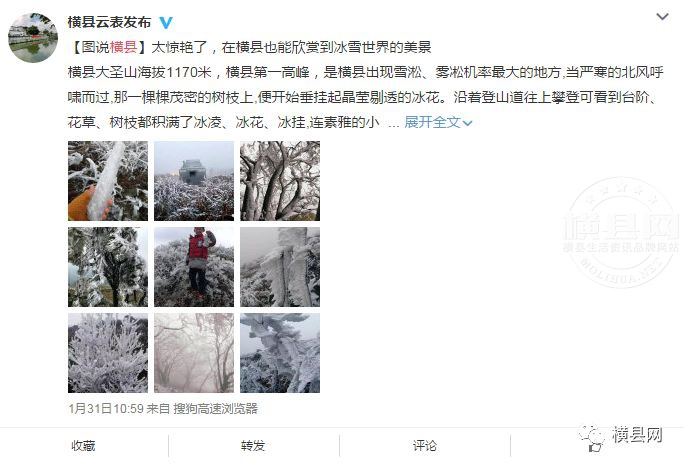The image size is (684, 464).
Task: Click the 1月31日 10:59 post timestamp
Action: (x=106, y=409)
